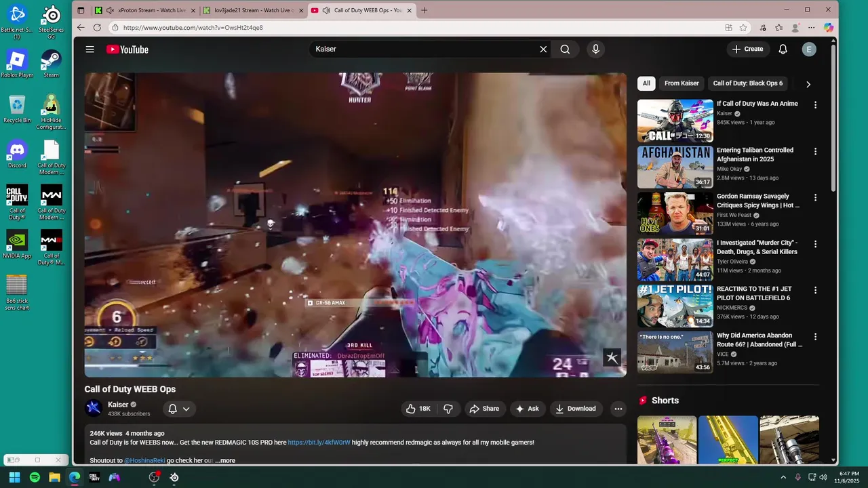Click browser back arrow

tap(81, 28)
